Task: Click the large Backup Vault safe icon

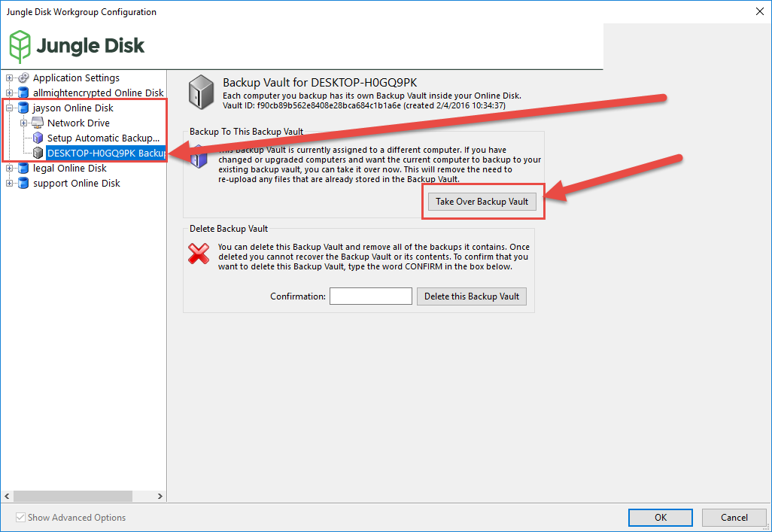Action: tap(201, 92)
